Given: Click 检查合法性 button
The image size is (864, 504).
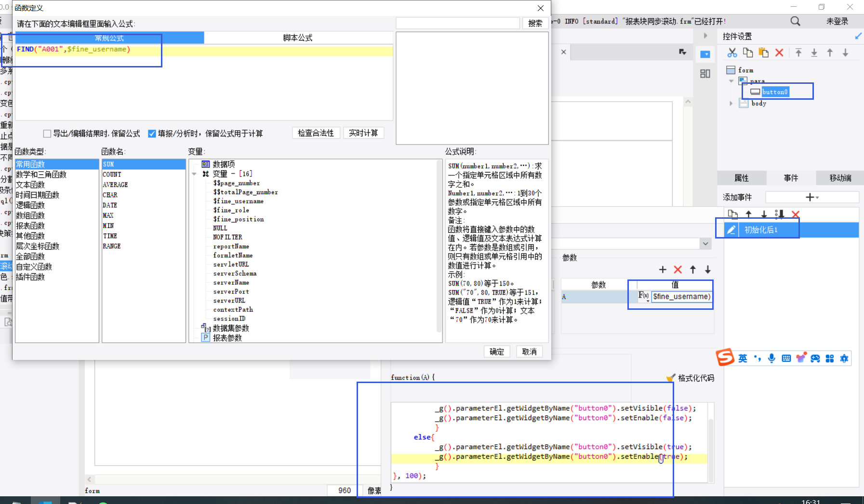Looking at the screenshot, I should tap(316, 133).
